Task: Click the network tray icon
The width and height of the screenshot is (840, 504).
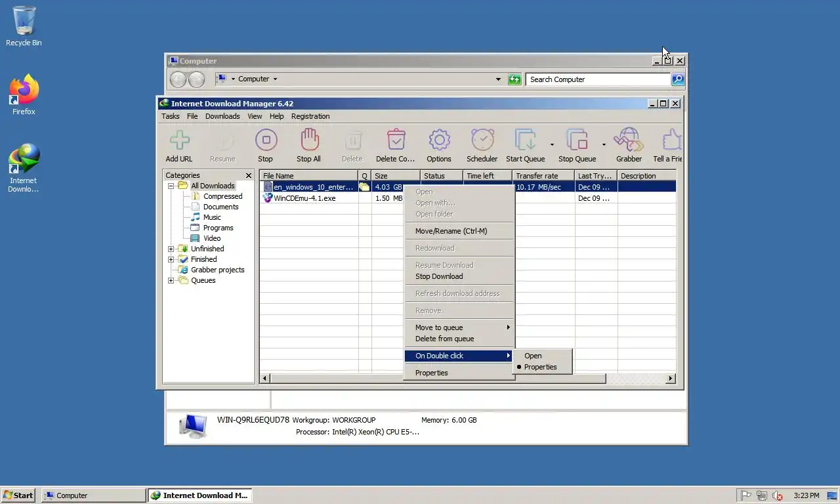Action: 762,495
